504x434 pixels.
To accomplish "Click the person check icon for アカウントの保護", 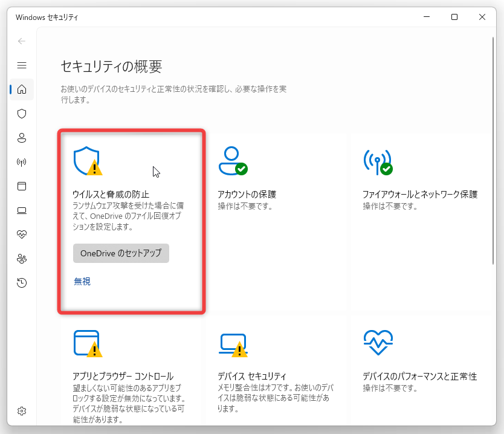I will pyautogui.click(x=233, y=161).
